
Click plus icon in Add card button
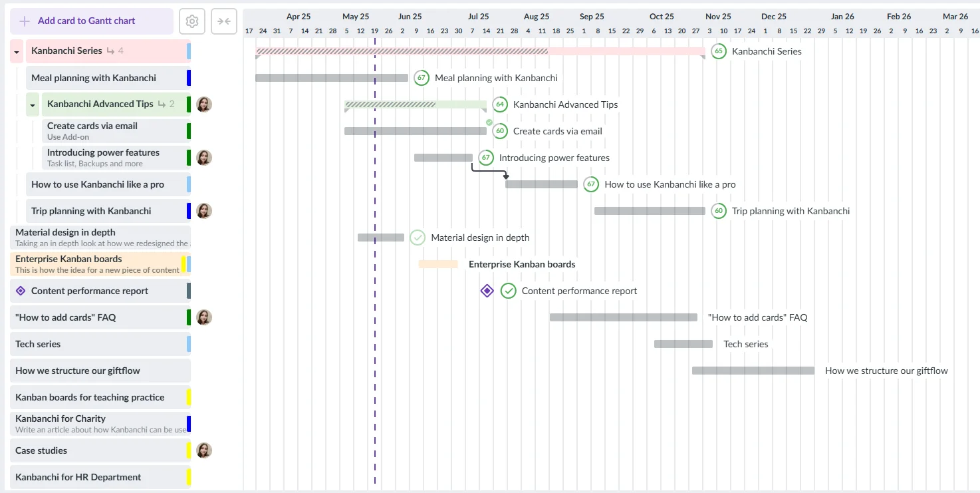(25, 21)
